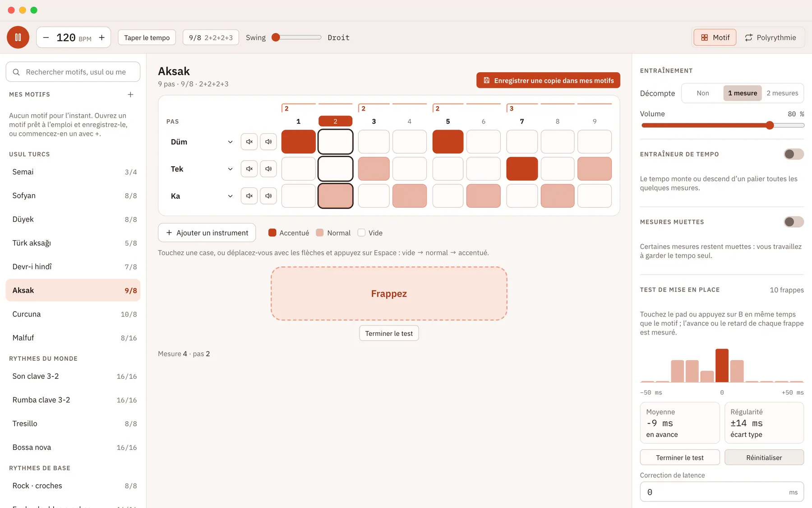The height and width of the screenshot is (508, 812).
Task: Open the Düm instrument dropdown
Action: pos(202,142)
